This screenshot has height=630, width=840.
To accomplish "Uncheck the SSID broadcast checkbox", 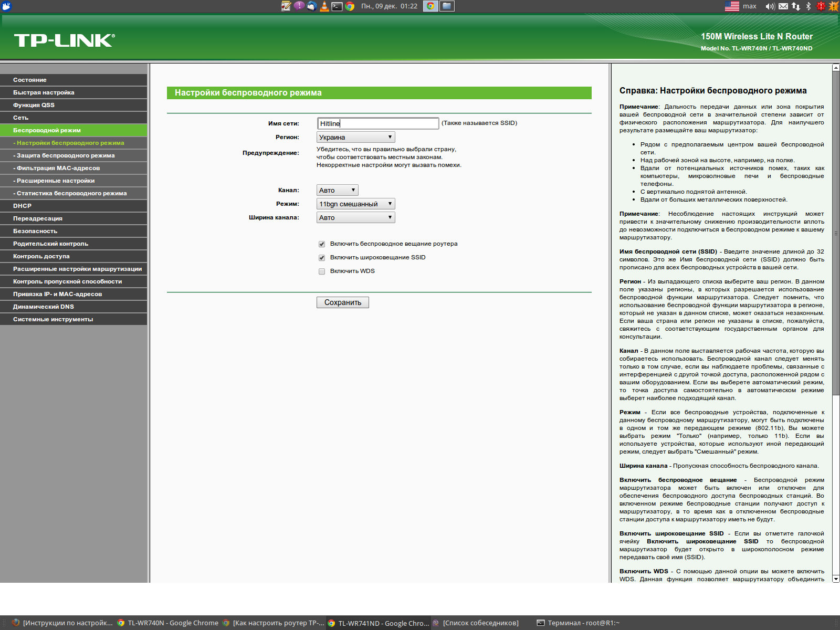I will tap(322, 258).
